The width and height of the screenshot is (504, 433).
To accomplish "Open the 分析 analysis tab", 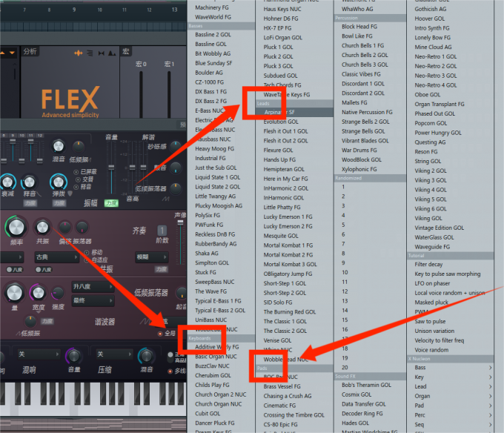I will point(30,51).
